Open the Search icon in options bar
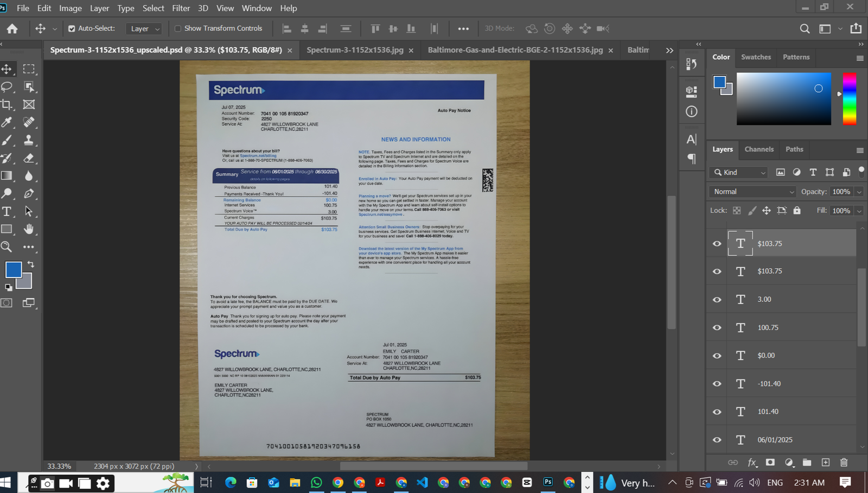The image size is (868, 493). click(x=805, y=28)
